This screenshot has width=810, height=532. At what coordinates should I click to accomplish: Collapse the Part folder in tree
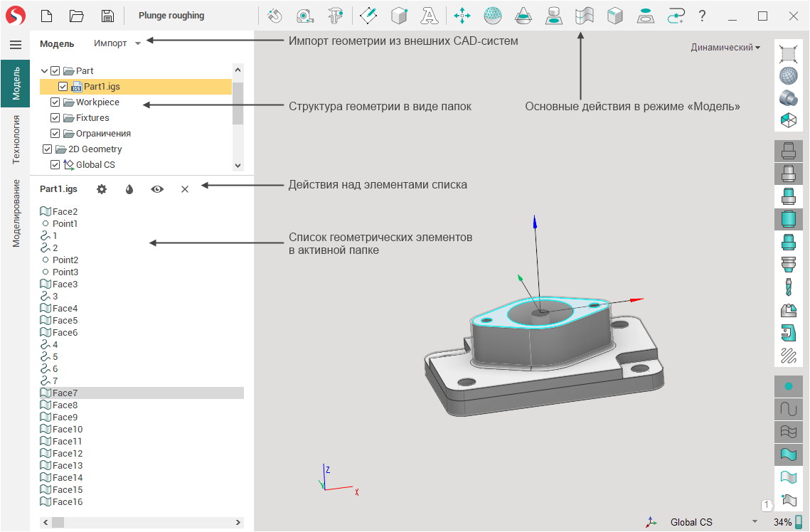45,71
